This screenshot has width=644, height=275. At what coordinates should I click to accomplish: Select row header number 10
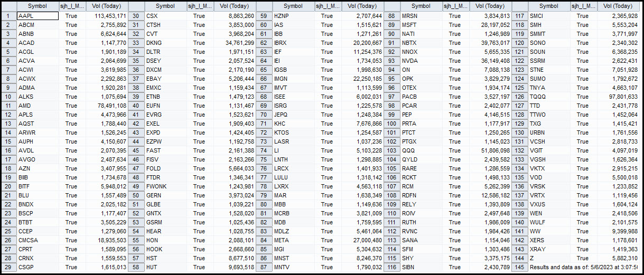8,97
